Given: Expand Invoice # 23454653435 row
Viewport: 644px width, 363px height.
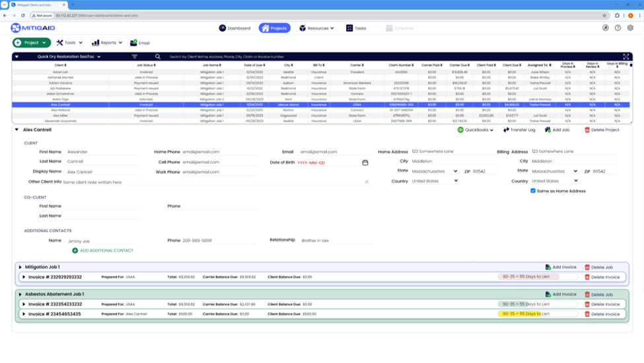Looking at the screenshot, I should [24, 314].
